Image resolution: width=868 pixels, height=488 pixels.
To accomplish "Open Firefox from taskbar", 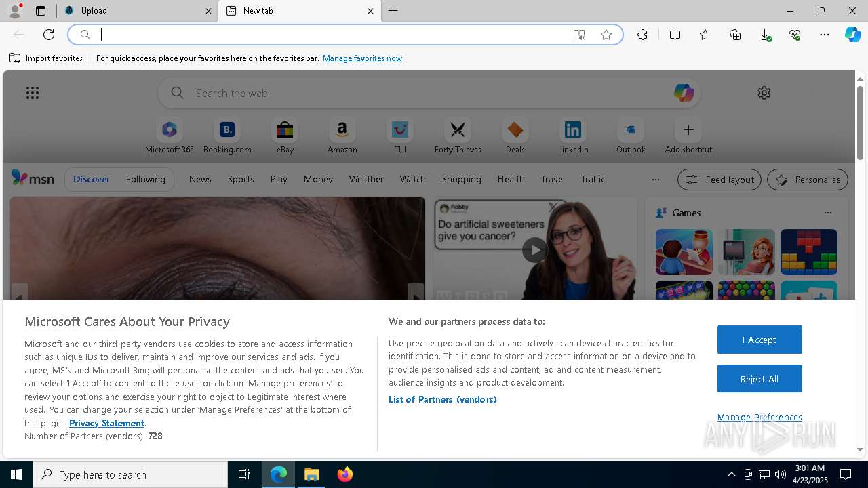I will coord(345,474).
